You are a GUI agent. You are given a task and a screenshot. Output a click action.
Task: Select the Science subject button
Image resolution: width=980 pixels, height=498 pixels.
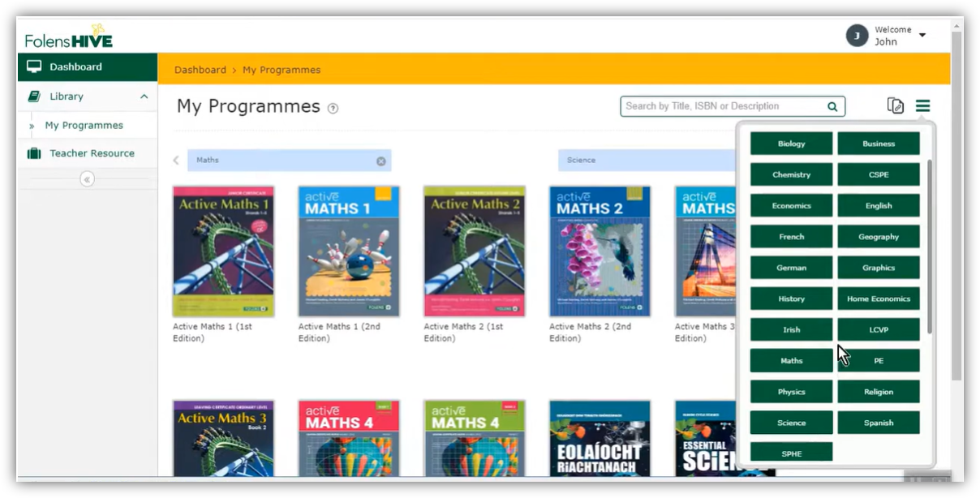pos(792,423)
